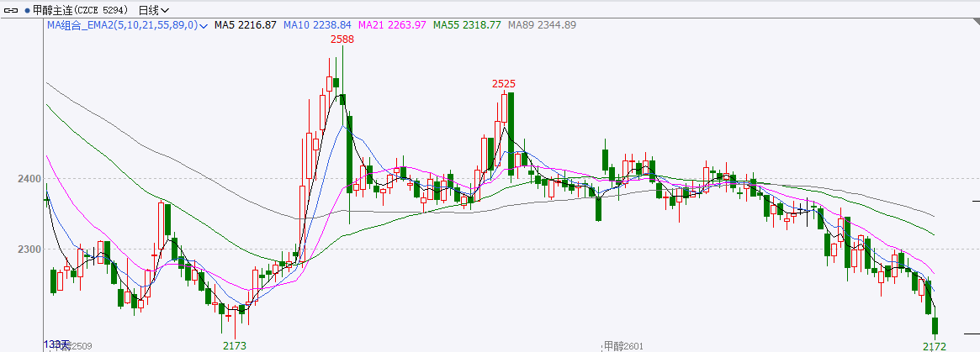This screenshot has width=980, height=352.
Task: Select the MA10 2238.84 legend label
Action: (x=317, y=25)
